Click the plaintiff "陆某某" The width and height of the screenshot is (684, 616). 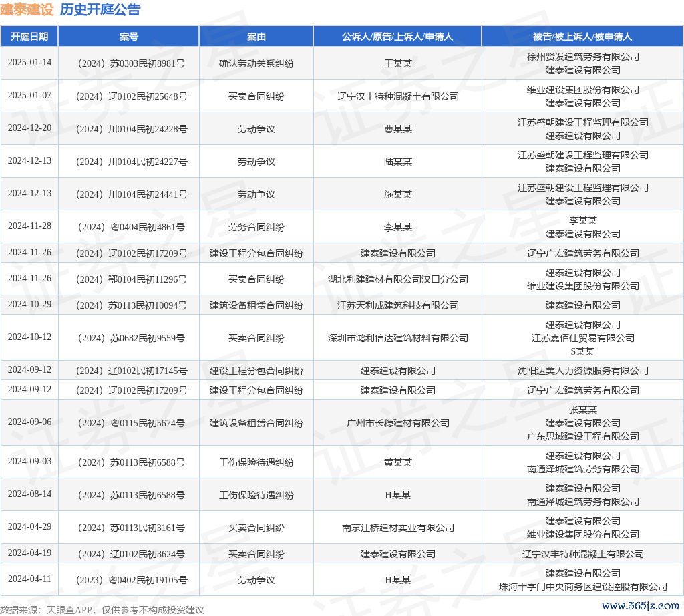coord(398,162)
